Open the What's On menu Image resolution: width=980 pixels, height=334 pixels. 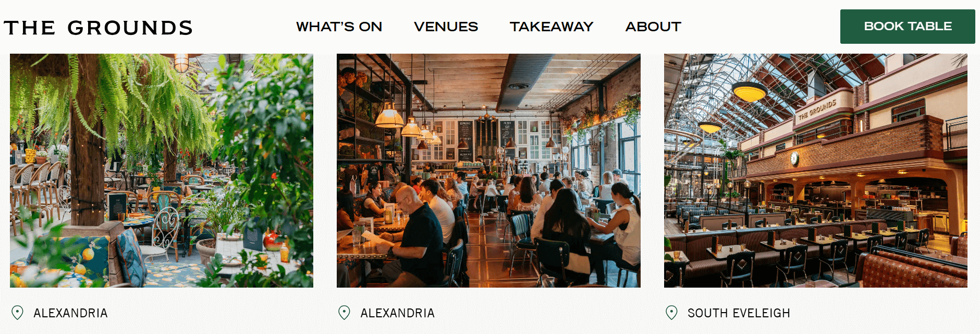tap(339, 27)
